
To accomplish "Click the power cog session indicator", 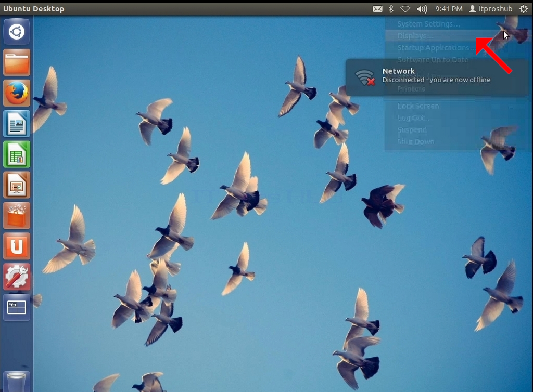I will tap(524, 9).
